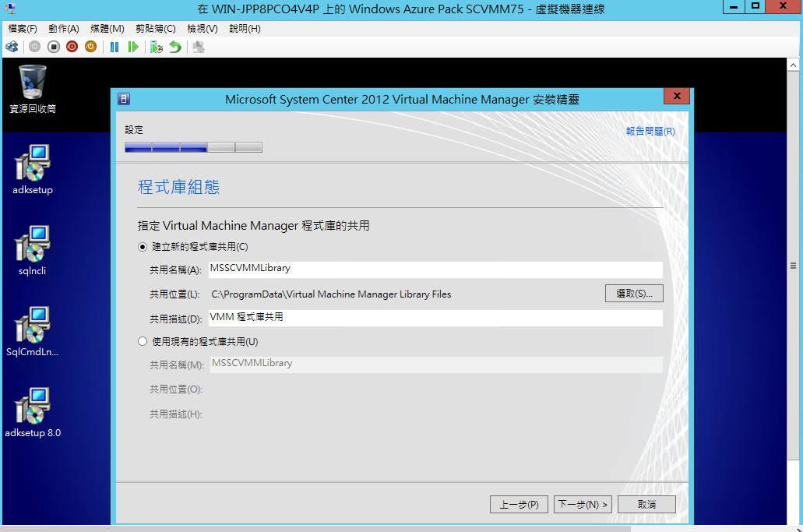Screen dimensions: 803x532
Task: Select the adksetup 8.0 desktop icon
Action: [33, 412]
